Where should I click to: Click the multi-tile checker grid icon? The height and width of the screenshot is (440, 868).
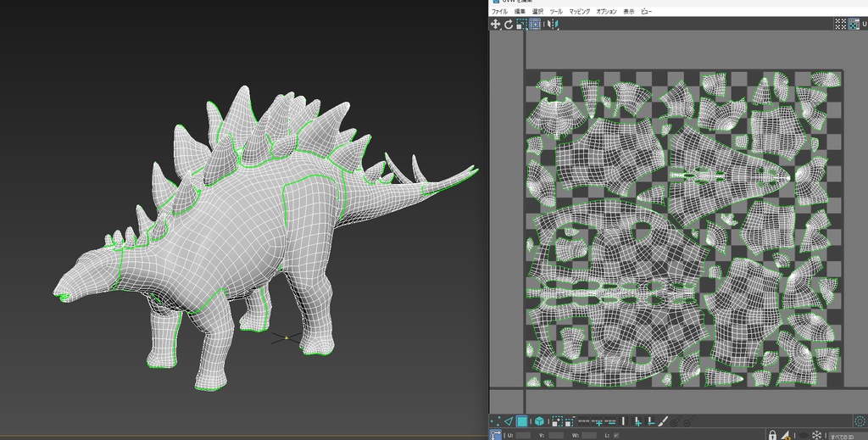[840, 24]
